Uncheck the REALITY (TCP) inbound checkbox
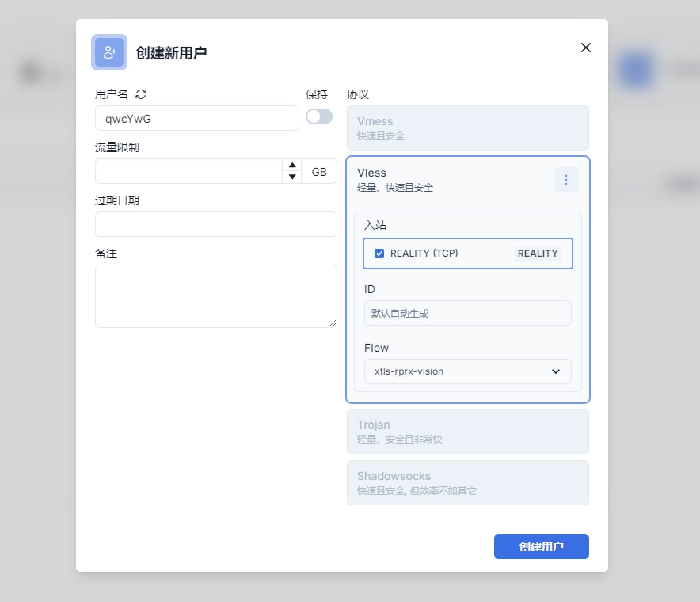Viewport: 700px width, 602px height. coord(379,253)
